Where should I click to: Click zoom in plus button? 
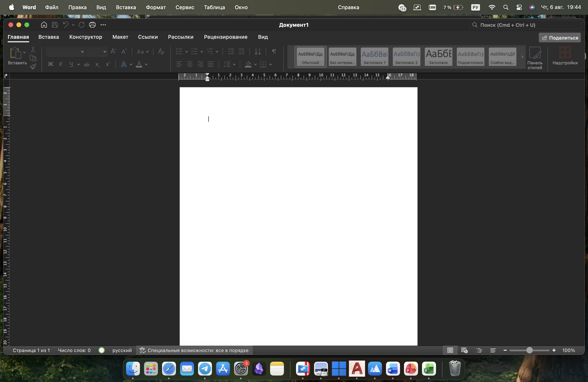click(554, 350)
